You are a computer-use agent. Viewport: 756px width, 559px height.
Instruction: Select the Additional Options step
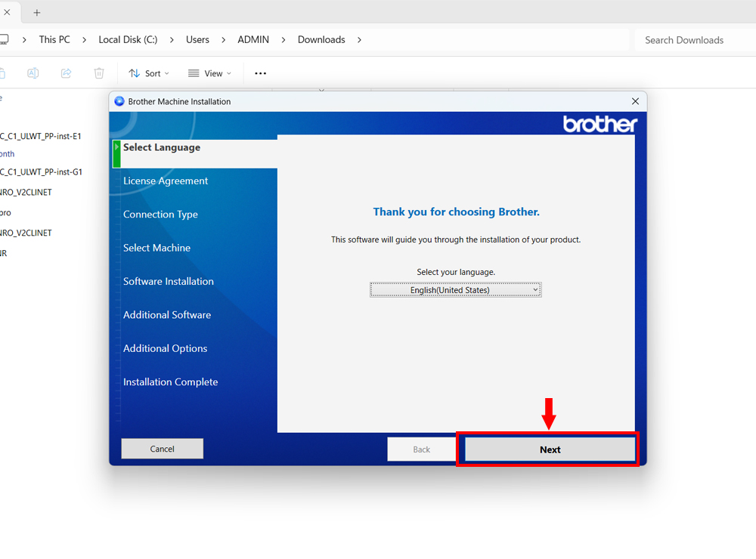point(165,348)
